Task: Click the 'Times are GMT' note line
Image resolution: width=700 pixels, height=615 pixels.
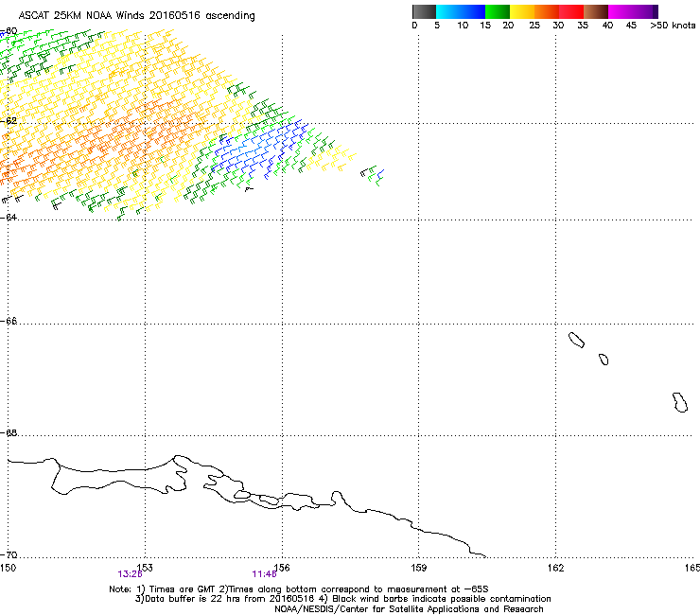Action: pos(299,589)
